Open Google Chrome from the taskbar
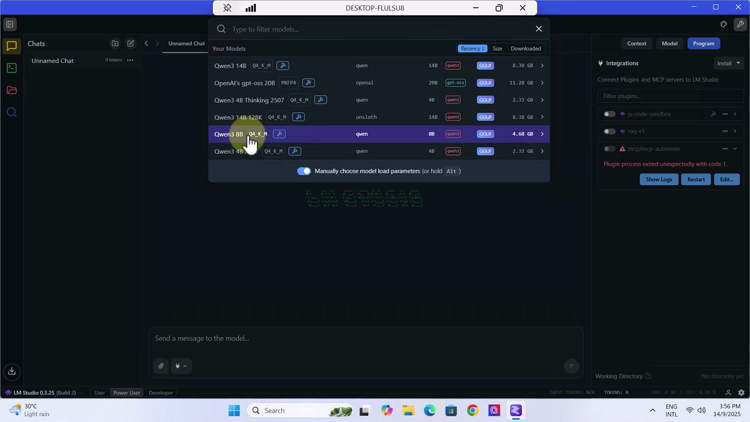This screenshot has height=422, width=750. (473, 411)
